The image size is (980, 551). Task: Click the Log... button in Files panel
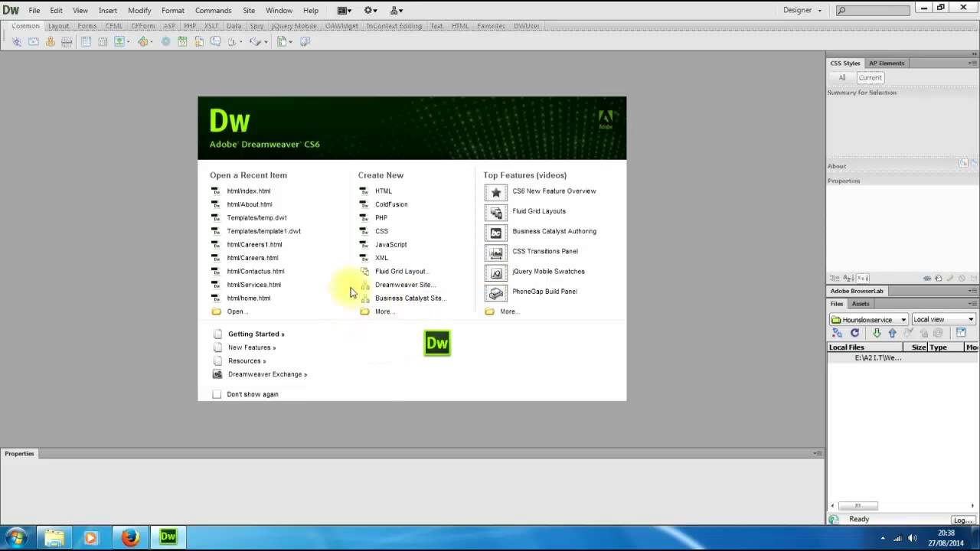point(962,520)
